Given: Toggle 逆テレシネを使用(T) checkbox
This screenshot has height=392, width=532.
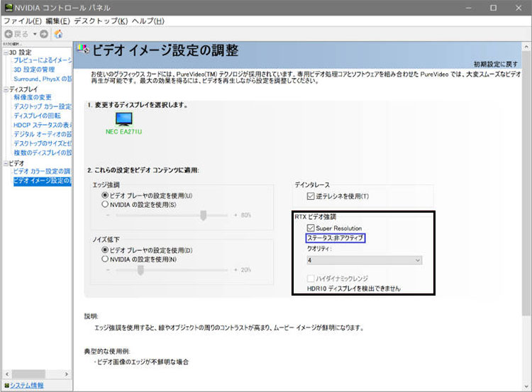Looking at the screenshot, I should (x=338, y=196).
